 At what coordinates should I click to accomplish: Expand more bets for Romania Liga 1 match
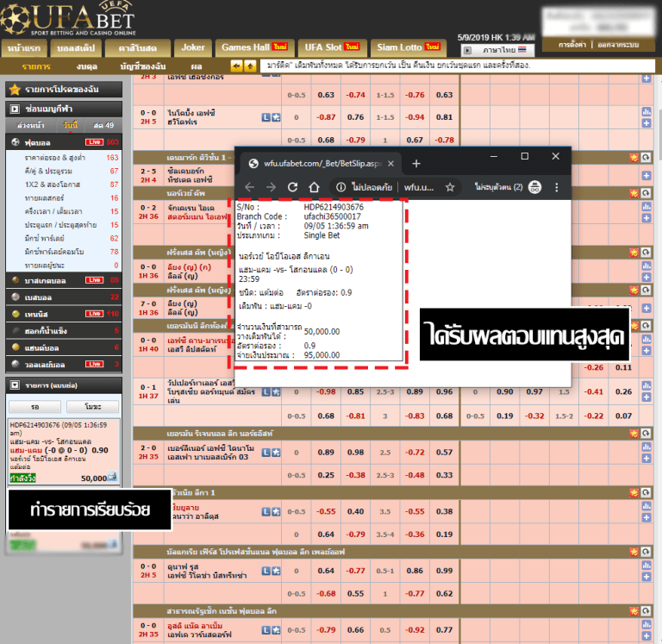646,517
